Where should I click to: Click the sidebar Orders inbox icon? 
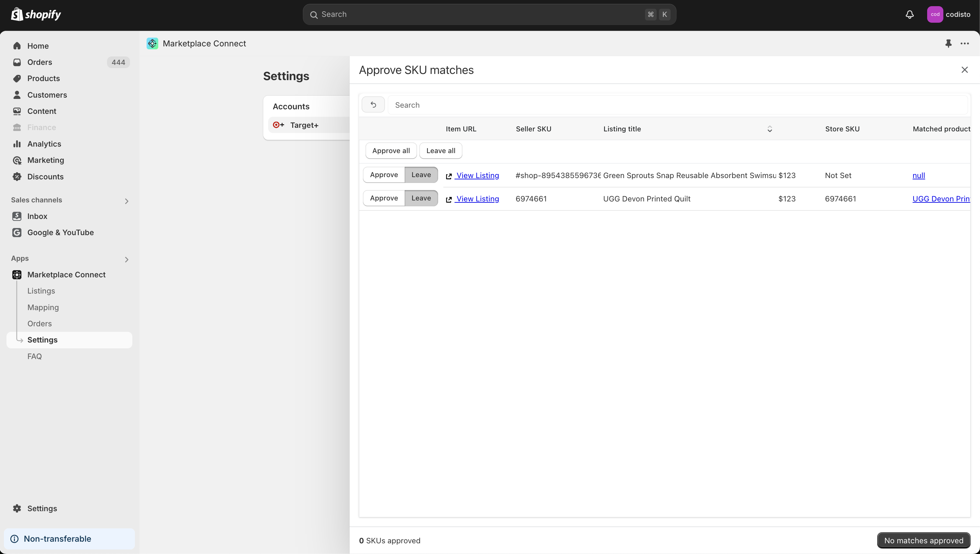(x=17, y=62)
